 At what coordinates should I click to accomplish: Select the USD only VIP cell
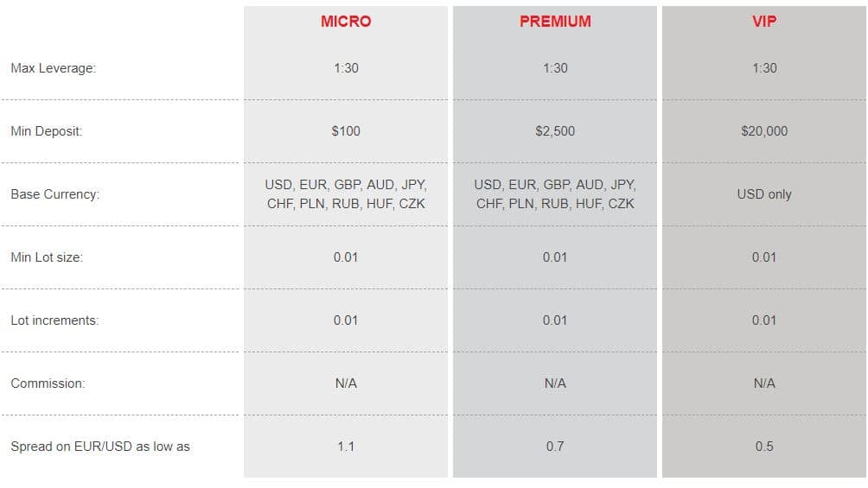pyautogui.click(x=764, y=194)
